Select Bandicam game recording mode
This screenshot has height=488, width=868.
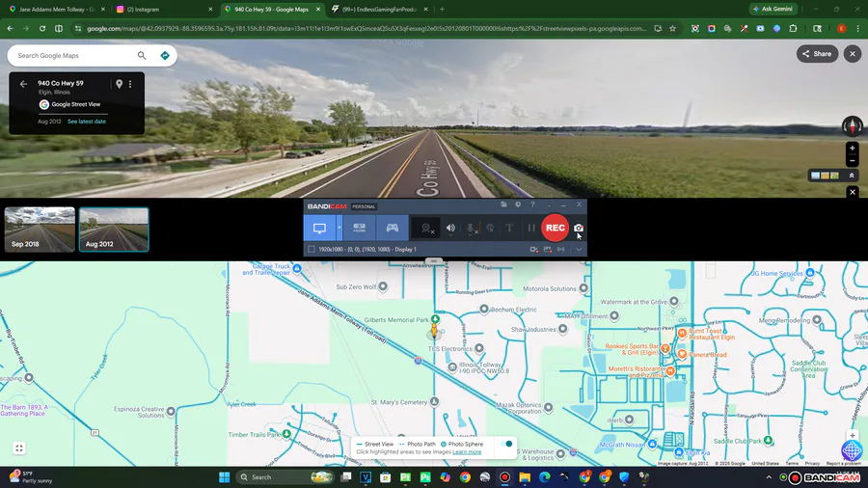click(x=392, y=228)
